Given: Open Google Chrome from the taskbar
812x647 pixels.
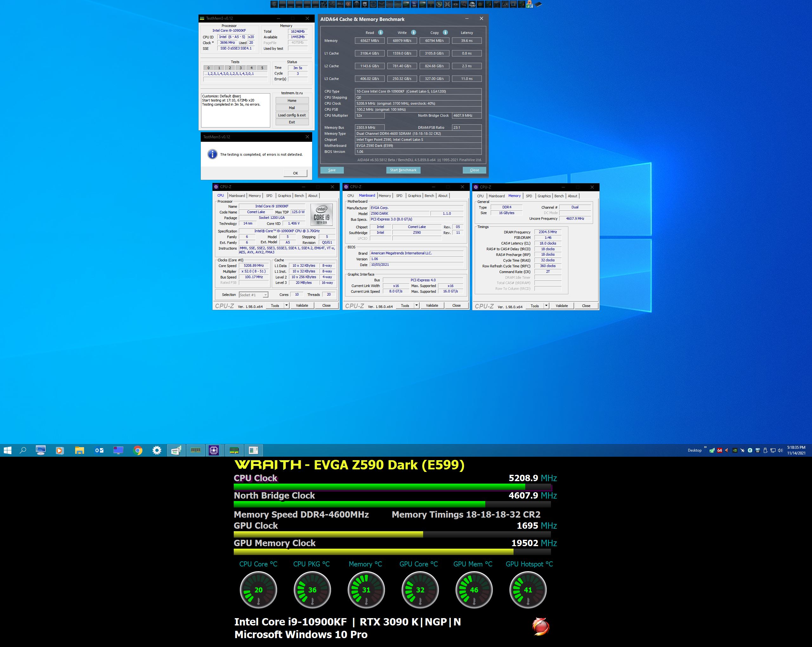Looking at the screenshot, I should pos(137,450).
